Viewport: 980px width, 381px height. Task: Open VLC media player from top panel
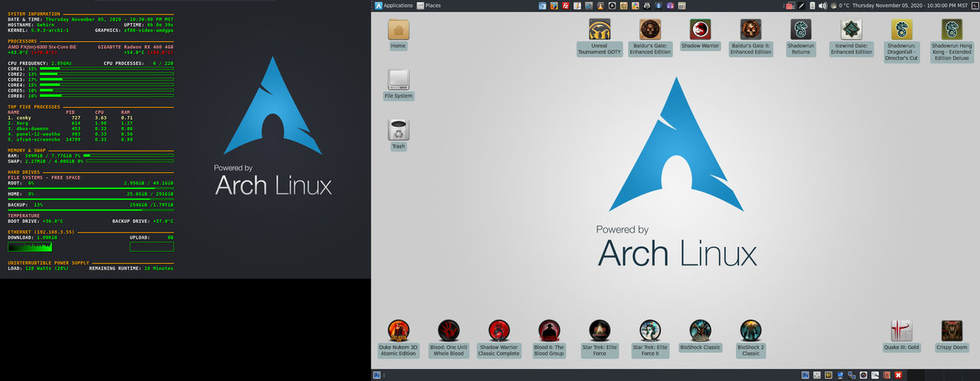point(600,5)
